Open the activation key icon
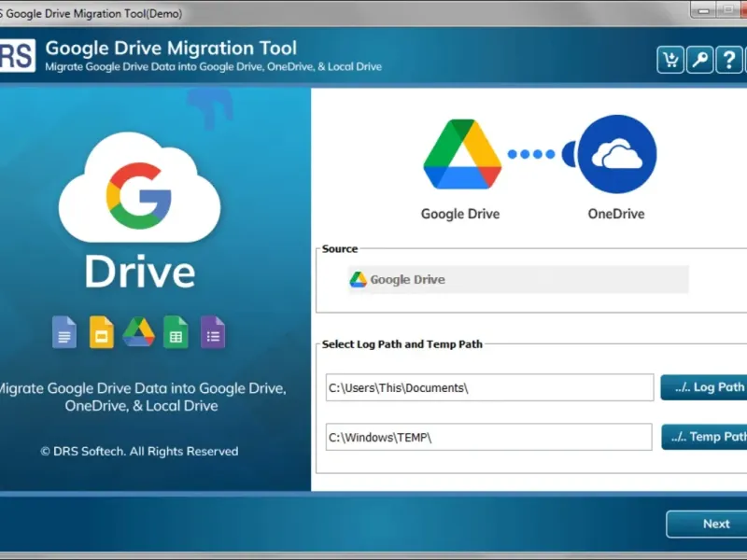Viewport: 747px width, 560px height. coord(699,60)
